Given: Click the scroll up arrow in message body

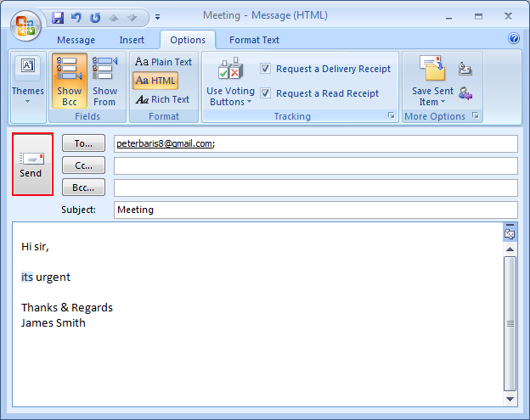Looking at the screenshot, I should tap(510, 249).
